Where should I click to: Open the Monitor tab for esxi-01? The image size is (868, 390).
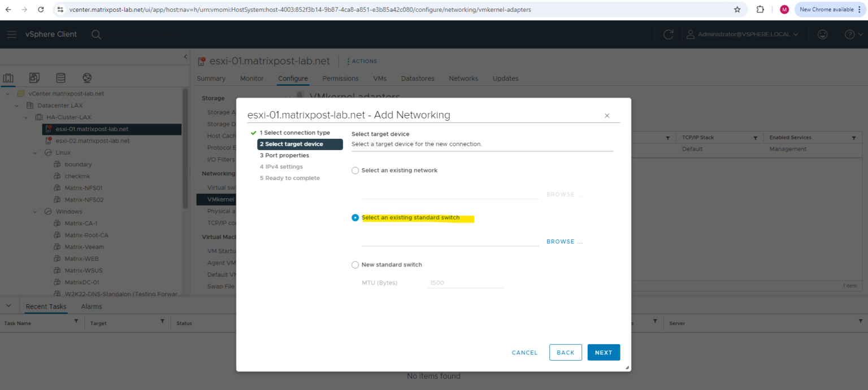(x=251, y=78)
